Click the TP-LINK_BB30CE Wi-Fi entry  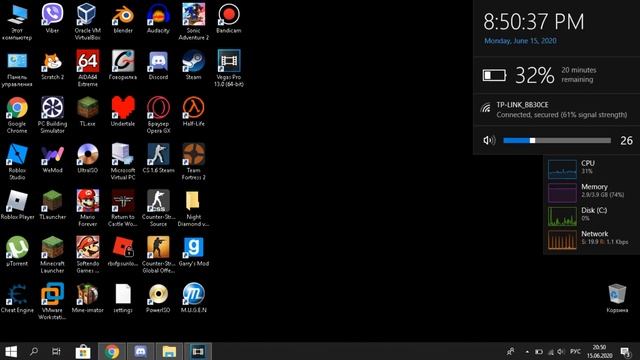[x=556, y=109]
